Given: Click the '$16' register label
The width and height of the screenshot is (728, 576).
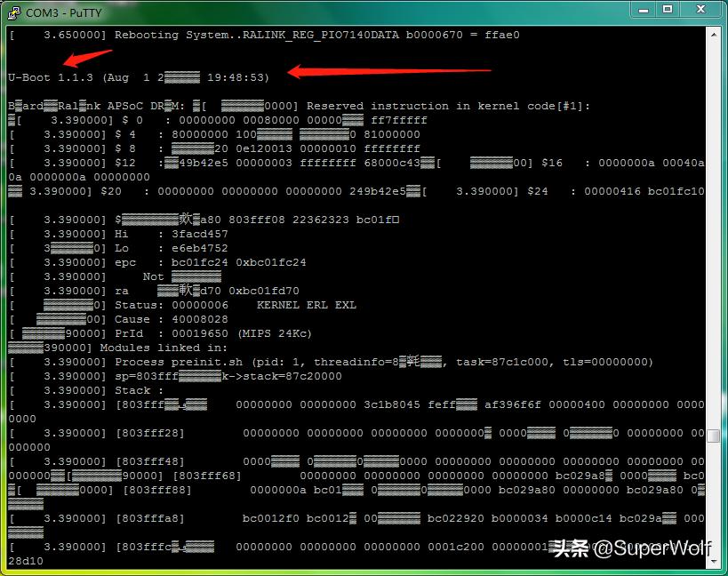Looking at the screenshot, I should [x=552, y=163].
